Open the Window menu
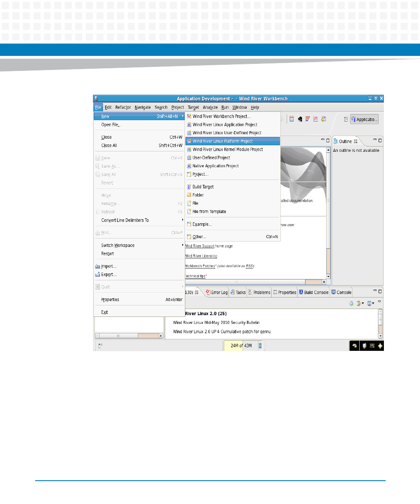The width and height of the screenshot is (420, 504). click(239, 107)
